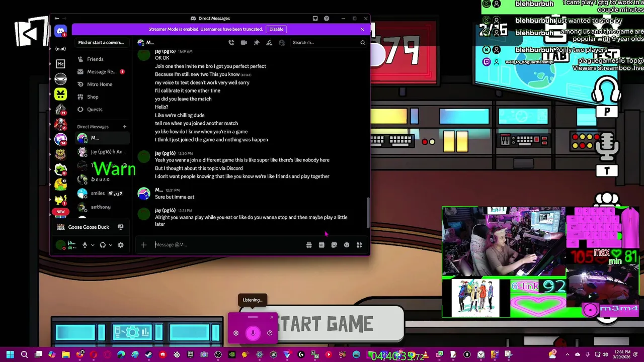644x362 pixels.
Task: Open Discord User Settings gear
Action: click(x=120, y=245)
